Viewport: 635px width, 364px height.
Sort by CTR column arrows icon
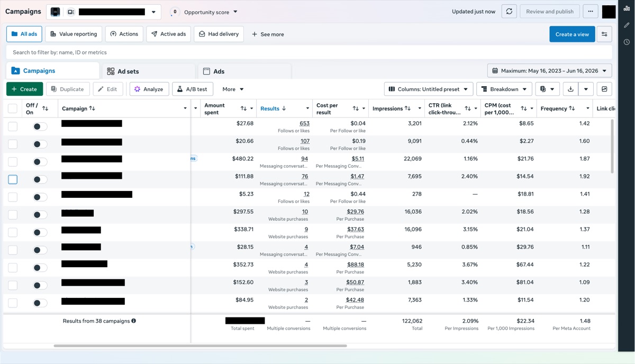click(x=468, y=108)
